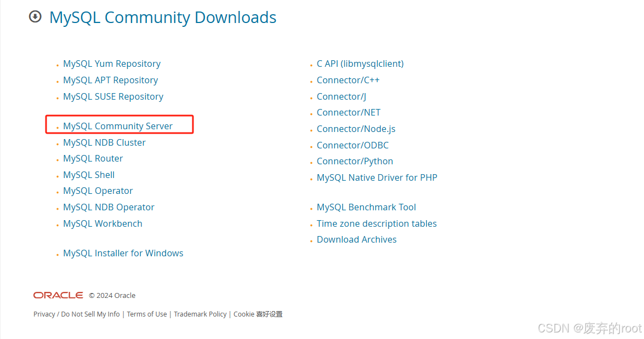The height and width of the screenshot is (339, 644).
Task: Click the Oracle logo in the footer
Action: [58, 295]
